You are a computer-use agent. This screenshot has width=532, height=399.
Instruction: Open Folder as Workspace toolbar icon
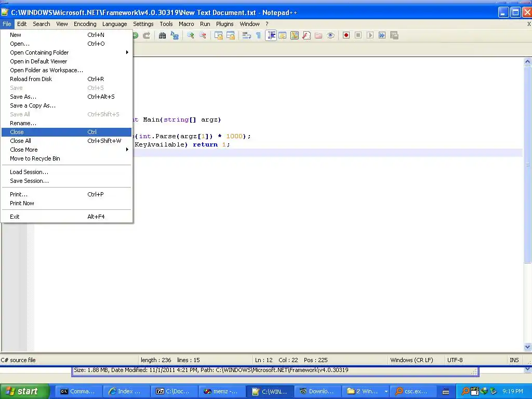pos(318,35)
